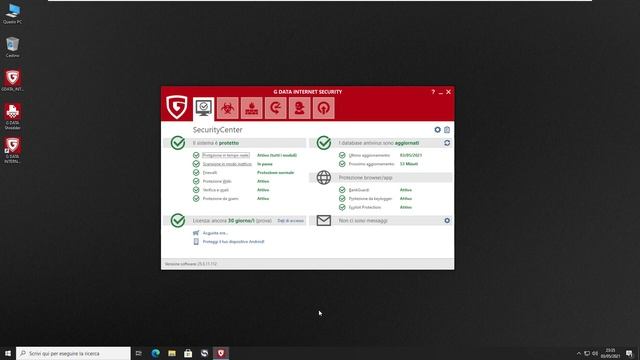
Task: Click phone icon beside Android protection link
Action: pos(196,242)
